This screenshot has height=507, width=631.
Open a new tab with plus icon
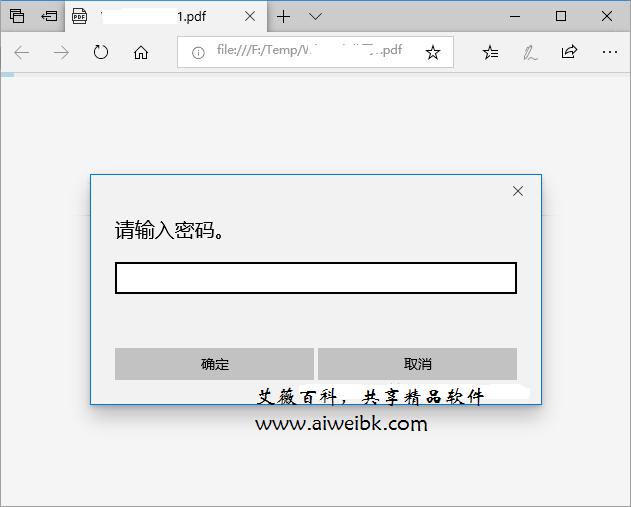(x=284, y=16)
